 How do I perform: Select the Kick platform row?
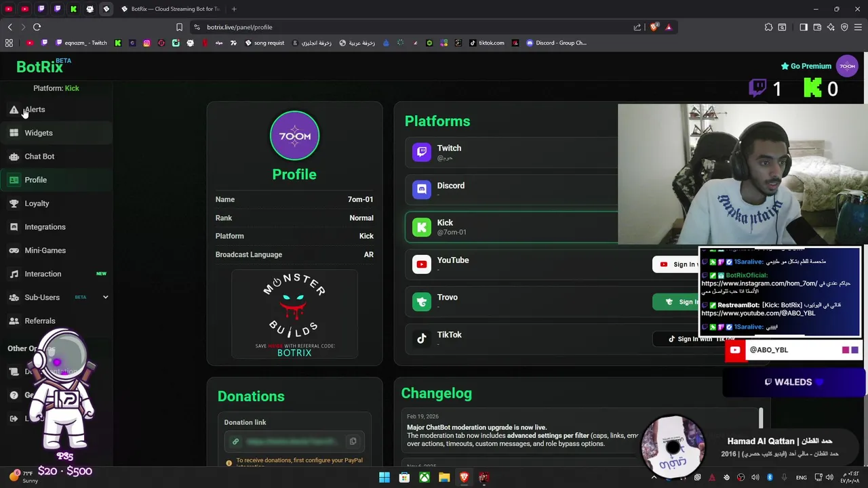[x=512, y=227]
